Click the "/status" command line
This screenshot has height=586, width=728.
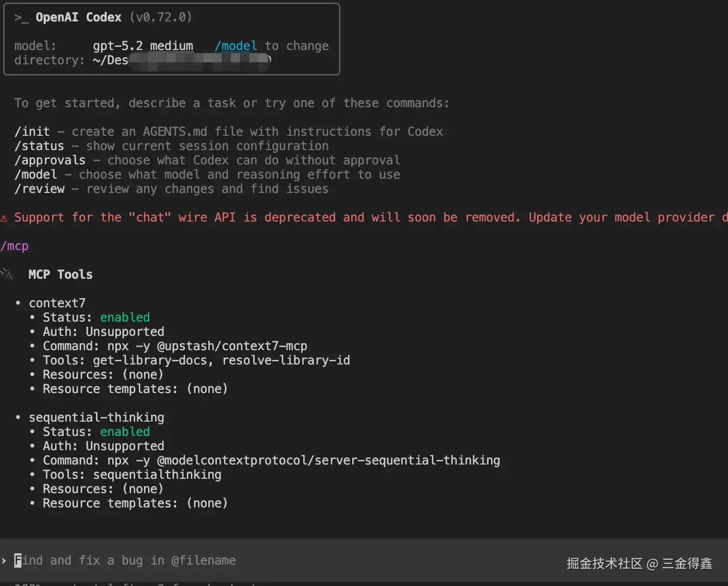(172, 146)
